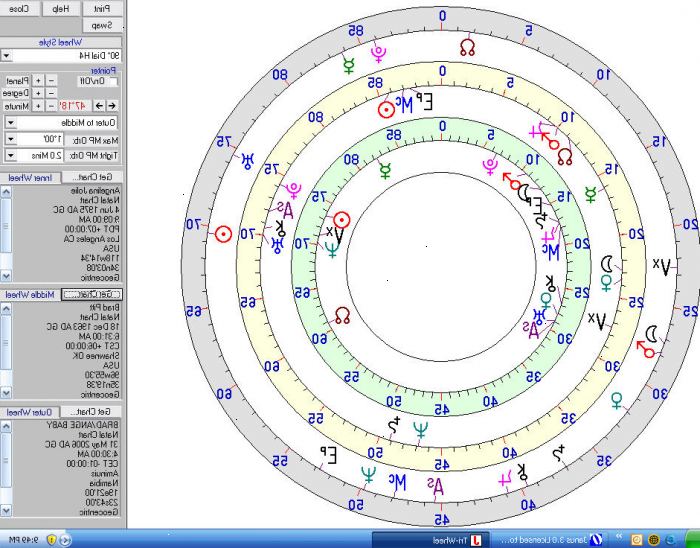Click Get Chart for the Inner Wheel
This screenshot has width=700, height=548.
94,177
